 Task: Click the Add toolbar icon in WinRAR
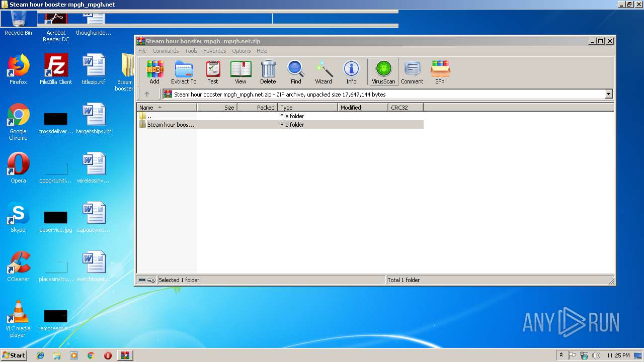[x=154, y=72]
